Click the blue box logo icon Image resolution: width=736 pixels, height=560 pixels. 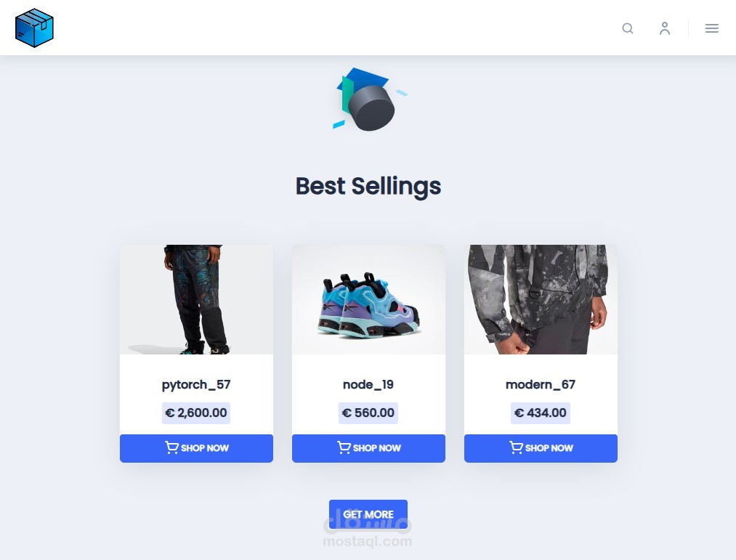click(x=34, y=28)
